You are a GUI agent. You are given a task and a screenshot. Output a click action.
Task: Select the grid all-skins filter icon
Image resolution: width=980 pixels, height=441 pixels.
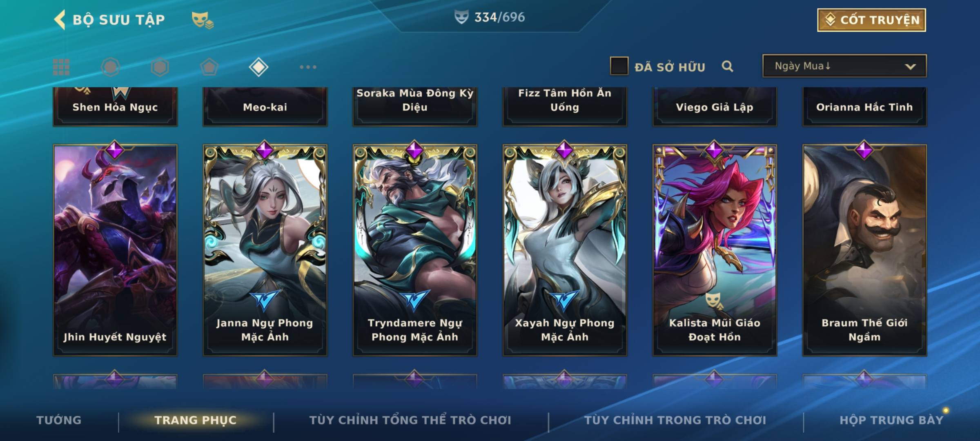[x=61, y=67]
